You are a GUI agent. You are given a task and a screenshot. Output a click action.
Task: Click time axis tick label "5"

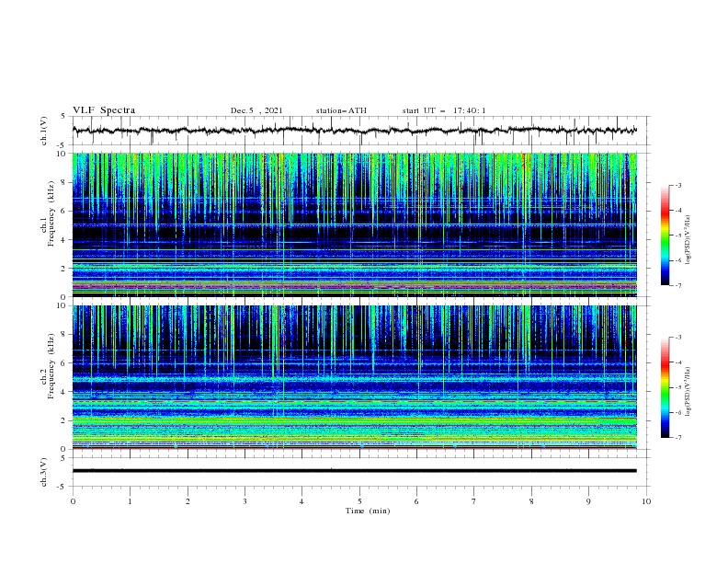pos(359,501)
